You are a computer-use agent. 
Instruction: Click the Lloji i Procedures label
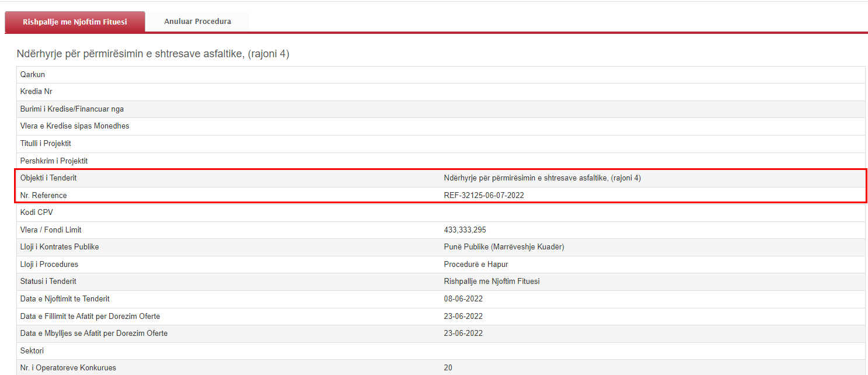49,265
